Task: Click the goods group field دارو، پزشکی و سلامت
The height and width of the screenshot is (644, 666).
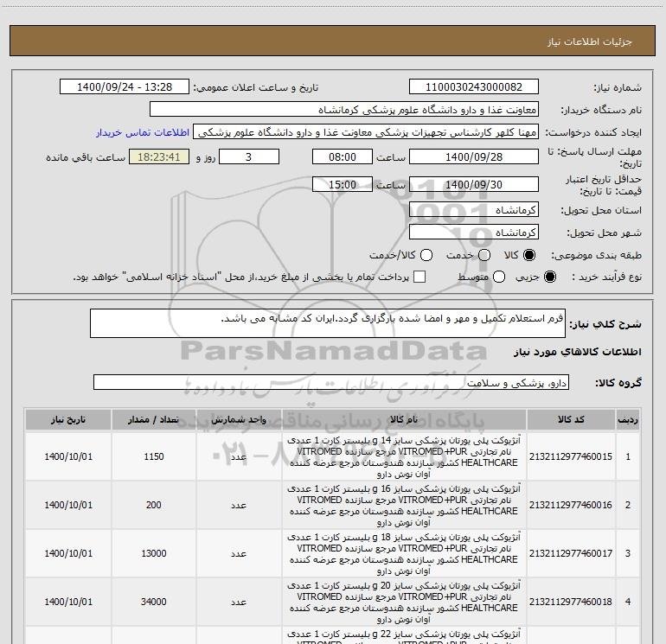Action: [x=331, y=382]
